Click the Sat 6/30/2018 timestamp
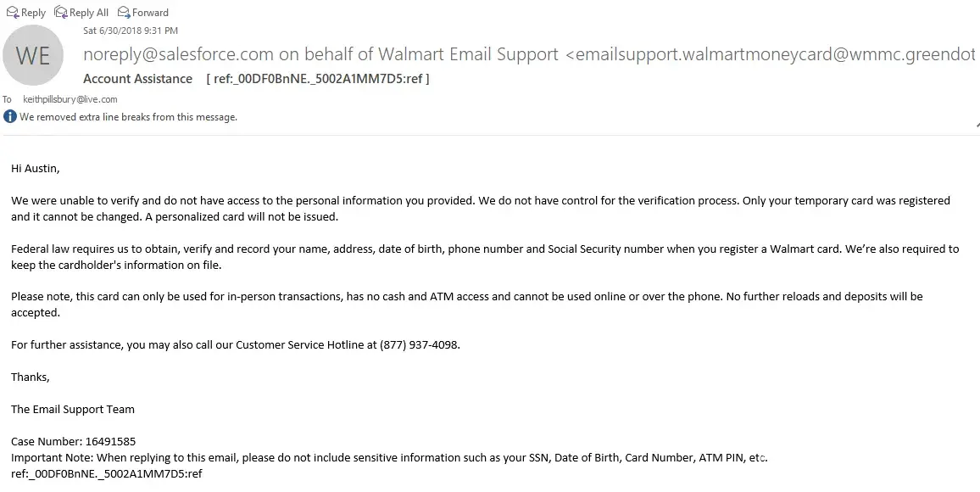This screenshot has height=492, width=980. (130, 31)
